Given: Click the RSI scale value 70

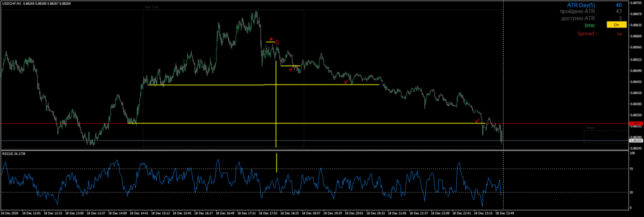Looking at the screenshot, I should [x=632, y=169].
